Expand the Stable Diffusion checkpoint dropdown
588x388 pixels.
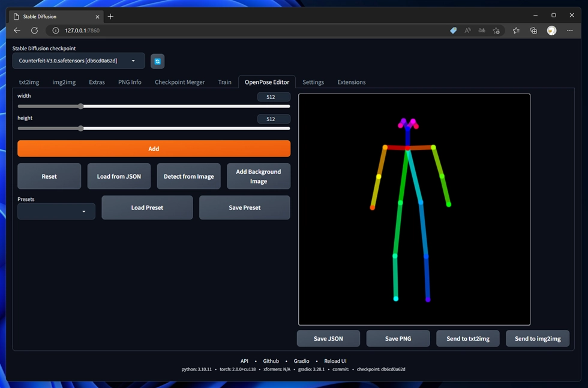(79, 61)
